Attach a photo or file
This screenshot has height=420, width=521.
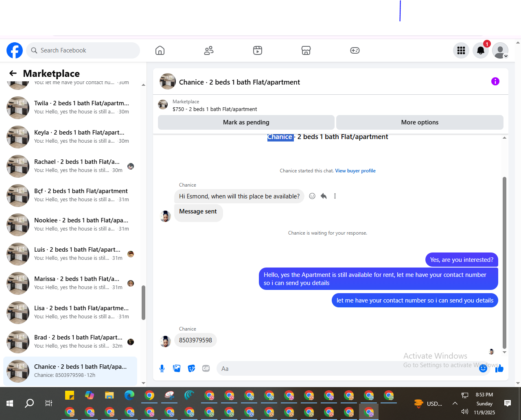[x=177, y=368]
